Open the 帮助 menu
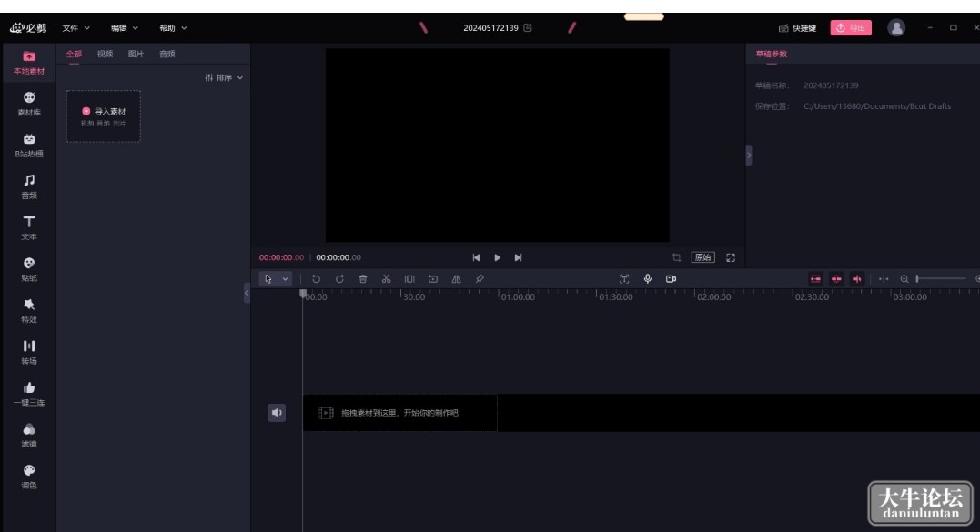 [173, 28]
